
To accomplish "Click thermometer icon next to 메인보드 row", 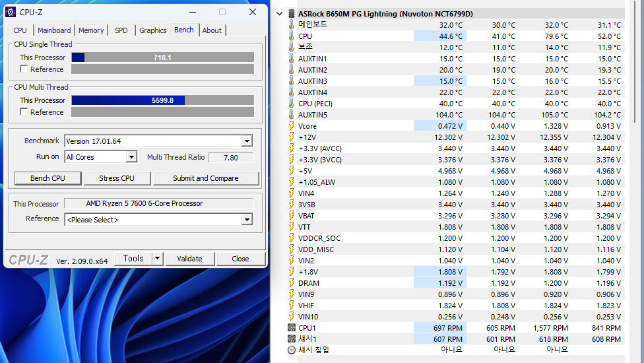I will pyautogui.click(x=291, y=24).
